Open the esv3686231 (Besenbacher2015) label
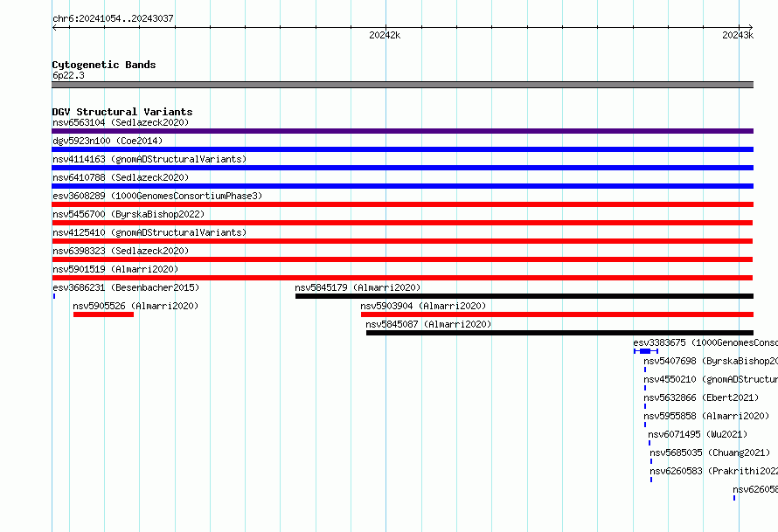 click(x=126, y=287)
